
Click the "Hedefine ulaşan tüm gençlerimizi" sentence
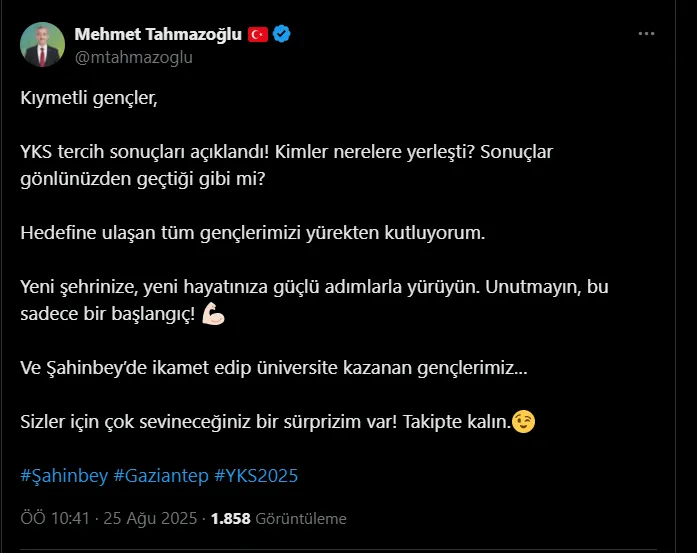pos(252,233)
